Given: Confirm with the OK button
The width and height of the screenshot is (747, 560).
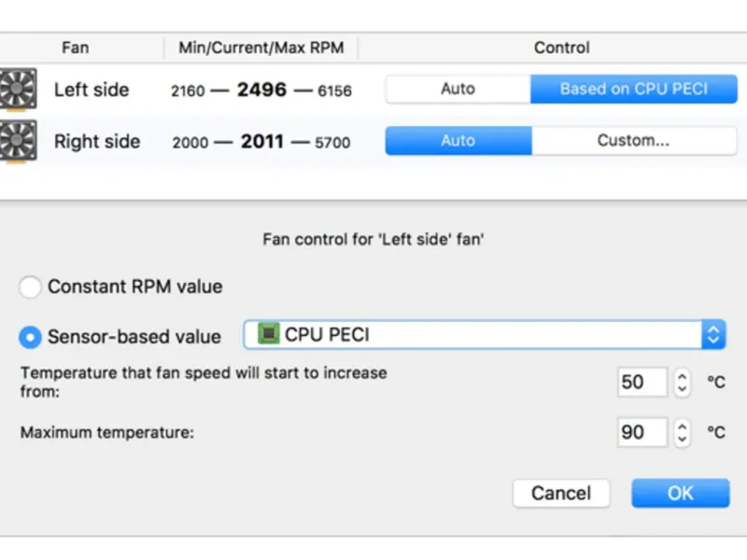Looking at the screenshot, I should (x=680, y=493).
